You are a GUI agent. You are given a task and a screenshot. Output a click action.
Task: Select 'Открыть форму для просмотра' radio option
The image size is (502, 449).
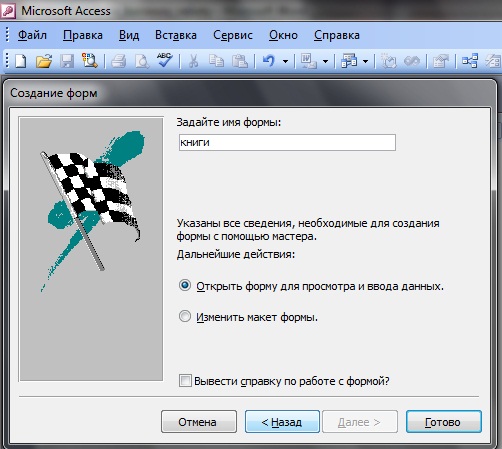pos(185,286)
